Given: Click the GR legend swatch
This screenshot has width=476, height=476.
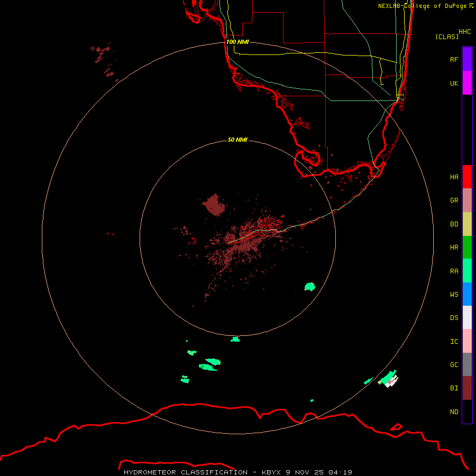Looking at the screenshot, I should tap(467, 200).
